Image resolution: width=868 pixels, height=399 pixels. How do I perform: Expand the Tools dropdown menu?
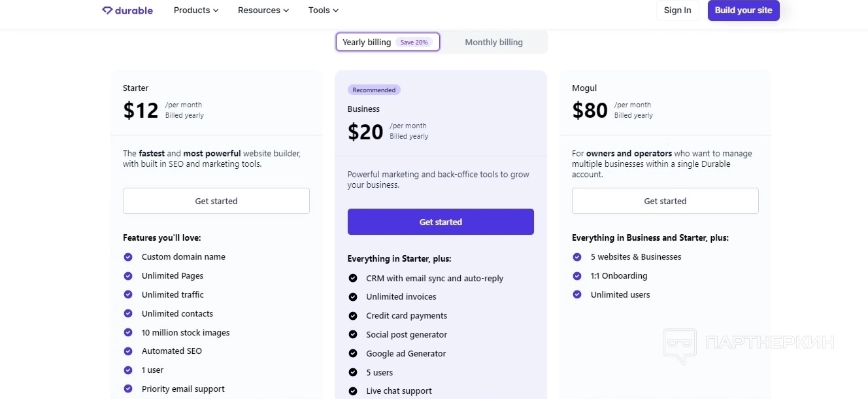point(324,10)
